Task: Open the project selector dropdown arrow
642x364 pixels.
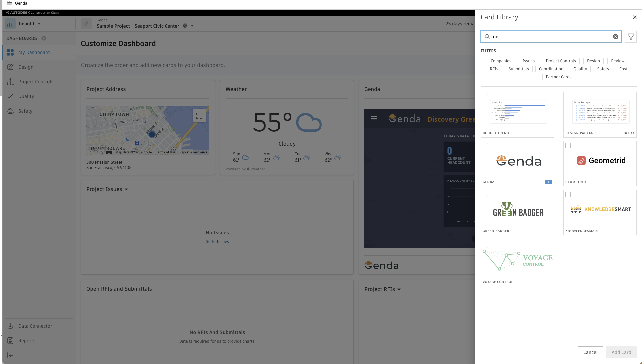Action: pos(192,26)
